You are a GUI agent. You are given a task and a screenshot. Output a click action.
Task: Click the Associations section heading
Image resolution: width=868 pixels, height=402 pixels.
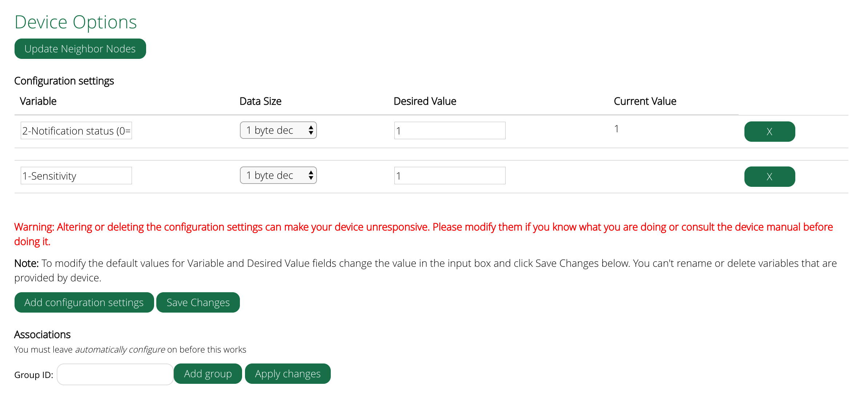click(x=42, y=335)
